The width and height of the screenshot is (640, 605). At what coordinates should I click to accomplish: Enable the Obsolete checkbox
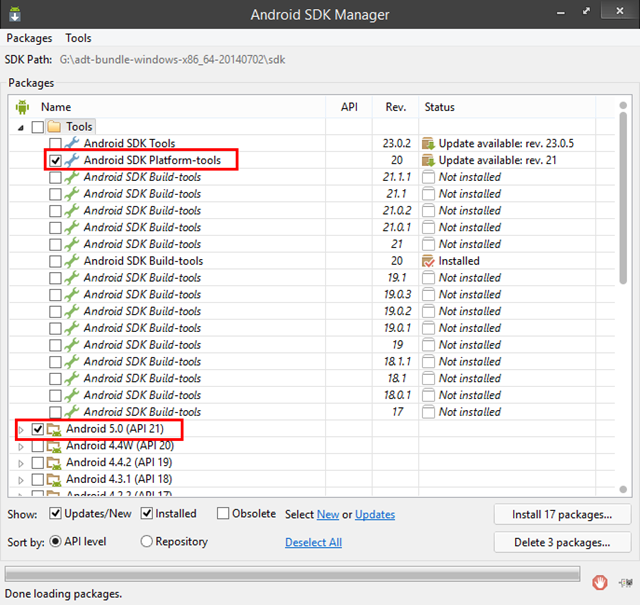coord(223,513)
